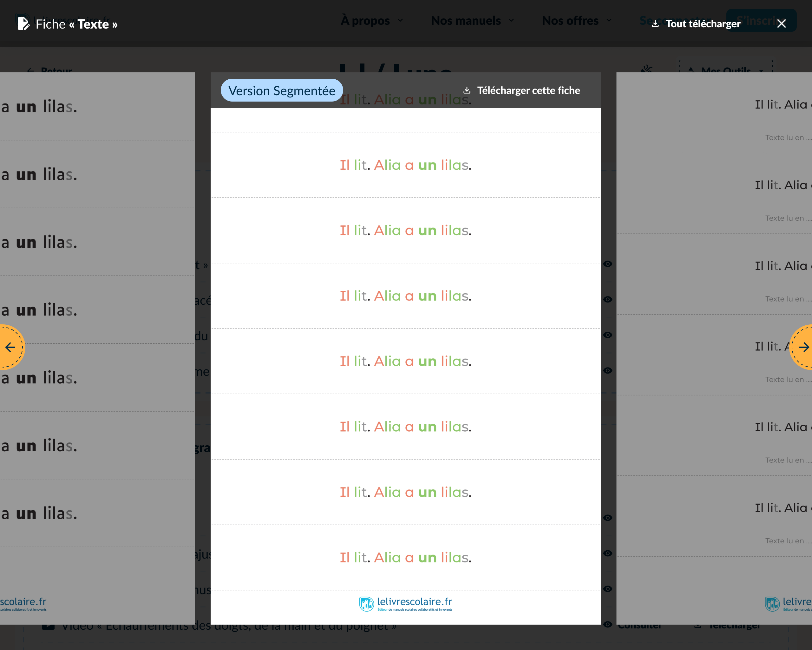Viewport: 812px width, 650px height.
Task: Click the Fiche Texte document icon
Action: tap(23, 24)
